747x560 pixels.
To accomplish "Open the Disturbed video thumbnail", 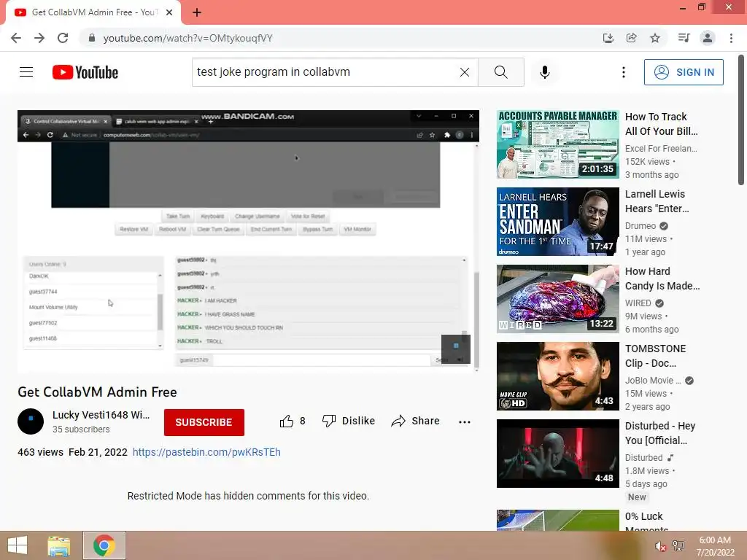I will coord(558,454).
